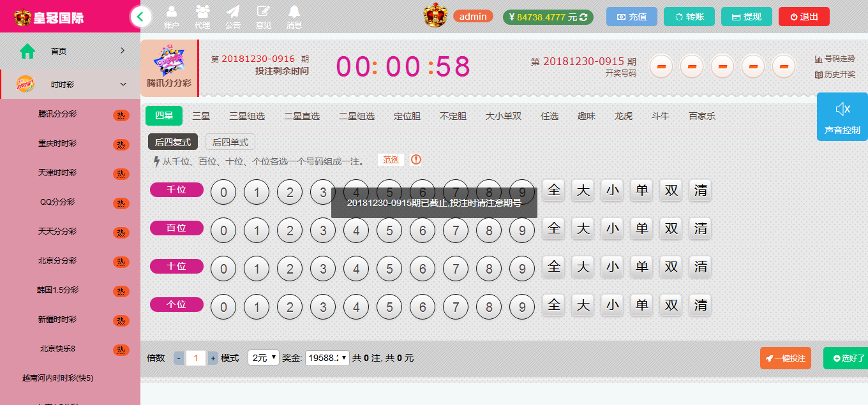Open the agent (代理) icon
The height and width of the screenshot is (405, 868).
202,12
